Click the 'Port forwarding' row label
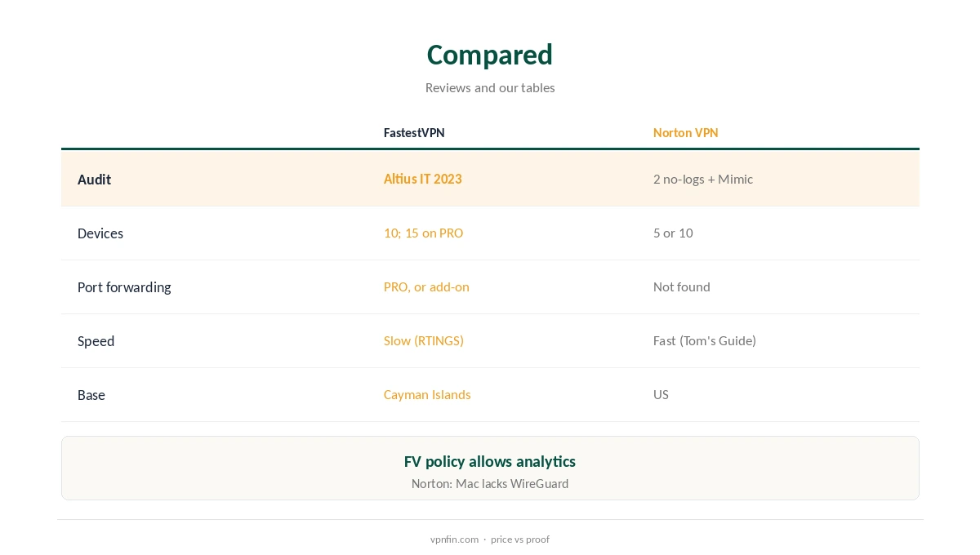 [x=124, y=287]
